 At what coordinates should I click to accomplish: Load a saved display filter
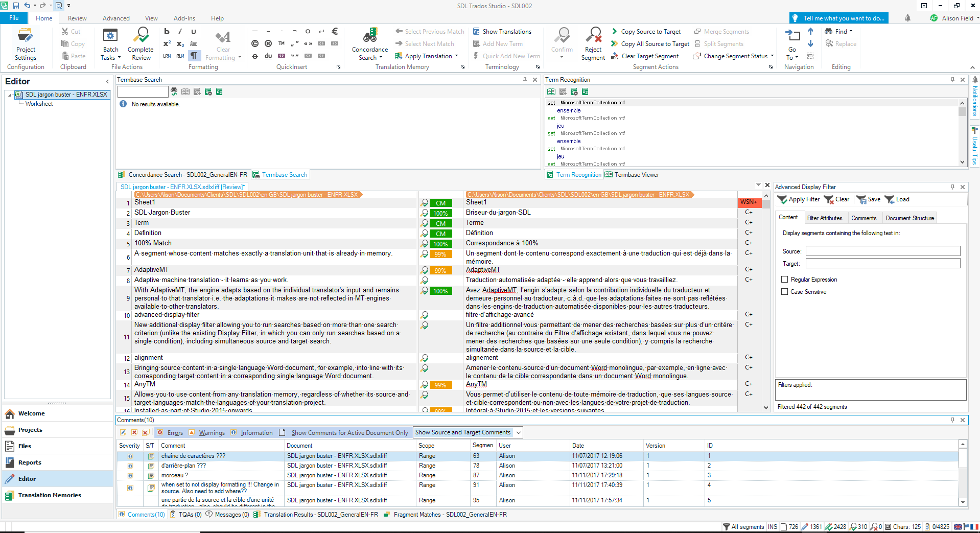(897, 199)
